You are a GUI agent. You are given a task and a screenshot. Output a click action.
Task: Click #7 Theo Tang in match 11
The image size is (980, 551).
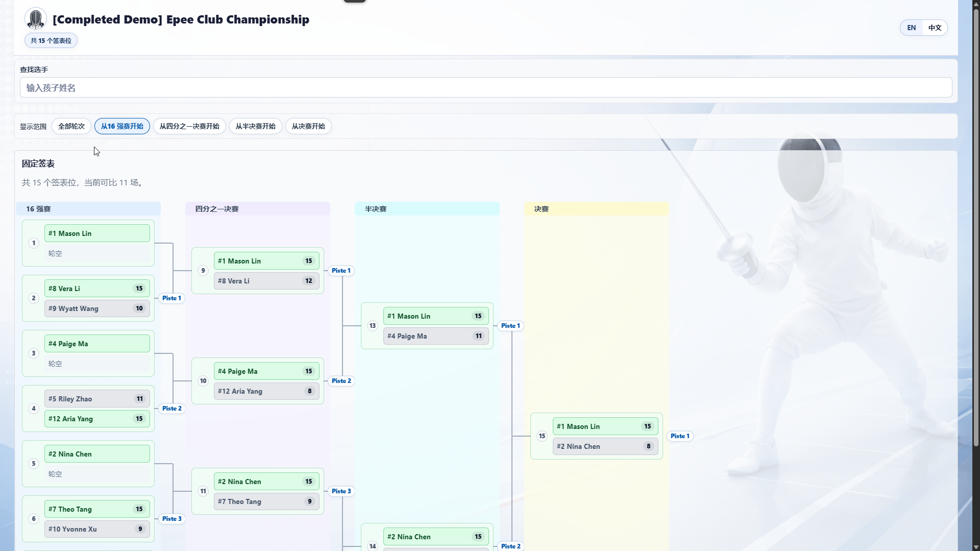(x=266, y=501)
